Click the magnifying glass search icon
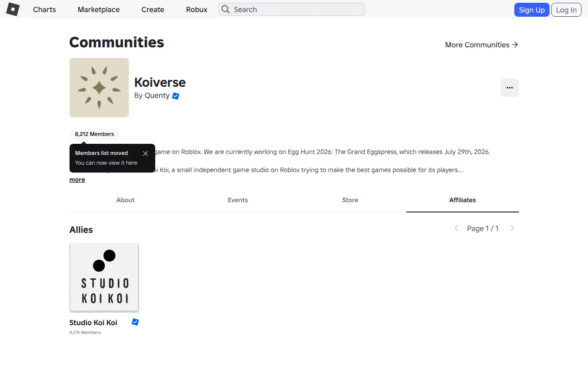588x366 pixels. coord(226,9)
